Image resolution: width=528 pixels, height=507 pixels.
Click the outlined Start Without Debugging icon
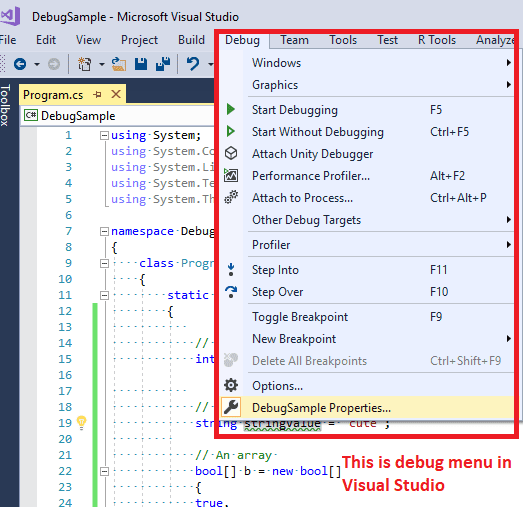tap(231, 131)
